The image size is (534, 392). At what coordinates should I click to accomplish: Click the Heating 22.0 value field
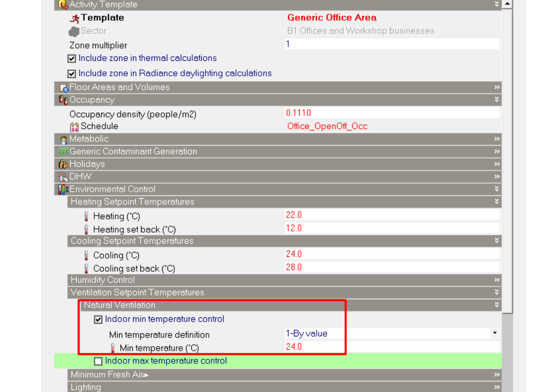392,215
